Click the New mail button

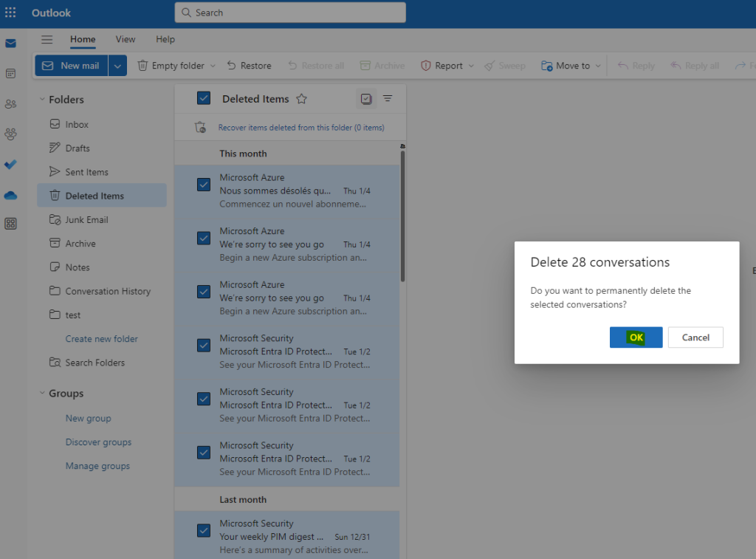pos(72,66)
